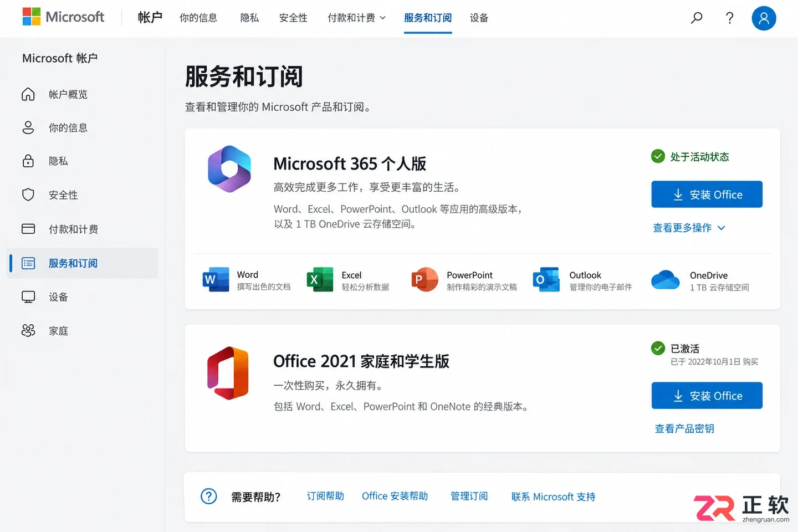Expand the 付款和计费 top menu dropdown
The image size is (798, 532).
pyautogui.click(x=357, y=18)
